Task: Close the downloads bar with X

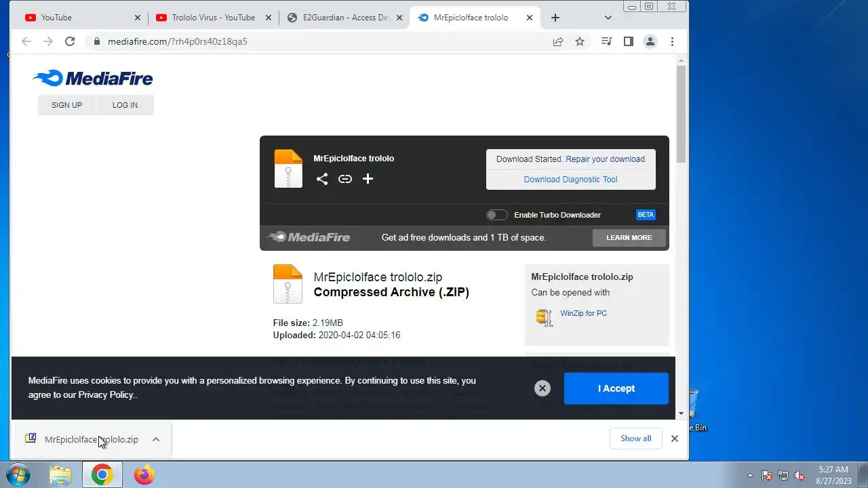Action: [x=675, y=439]
